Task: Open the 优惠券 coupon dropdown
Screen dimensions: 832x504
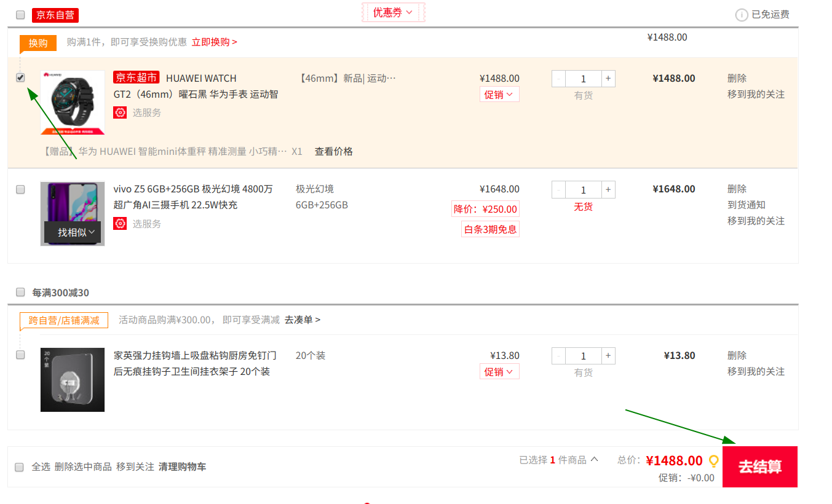Action: pyautogui.click(x=393, y=12)
